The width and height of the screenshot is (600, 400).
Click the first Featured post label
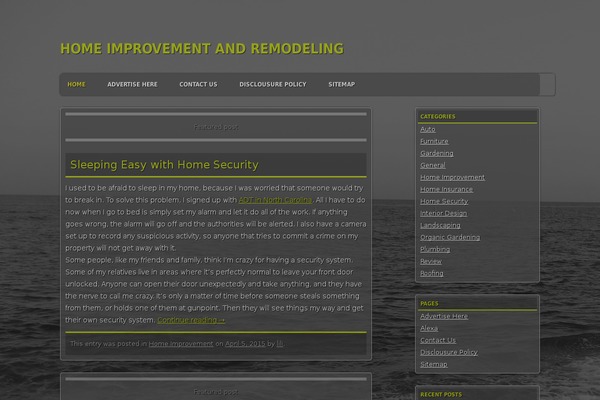click(x=216, y=127)
